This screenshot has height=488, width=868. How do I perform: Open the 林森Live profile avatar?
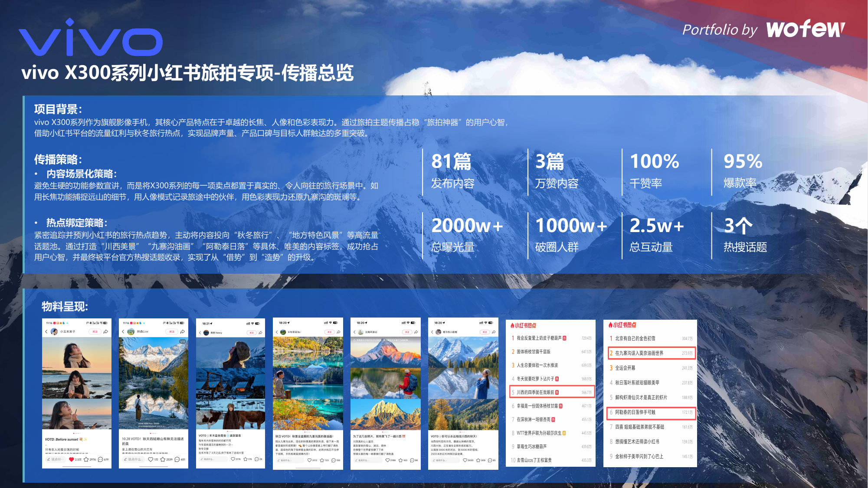[x=131, y=331]
